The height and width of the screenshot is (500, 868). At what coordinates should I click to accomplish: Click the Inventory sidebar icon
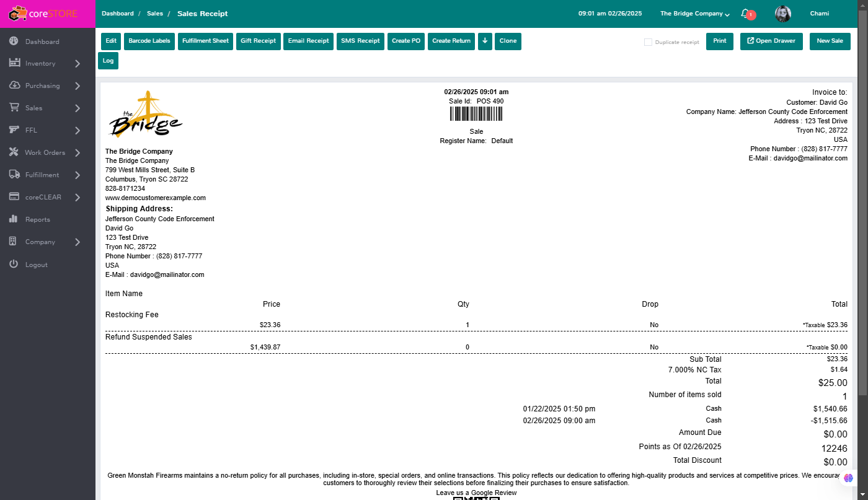[14, 63]
